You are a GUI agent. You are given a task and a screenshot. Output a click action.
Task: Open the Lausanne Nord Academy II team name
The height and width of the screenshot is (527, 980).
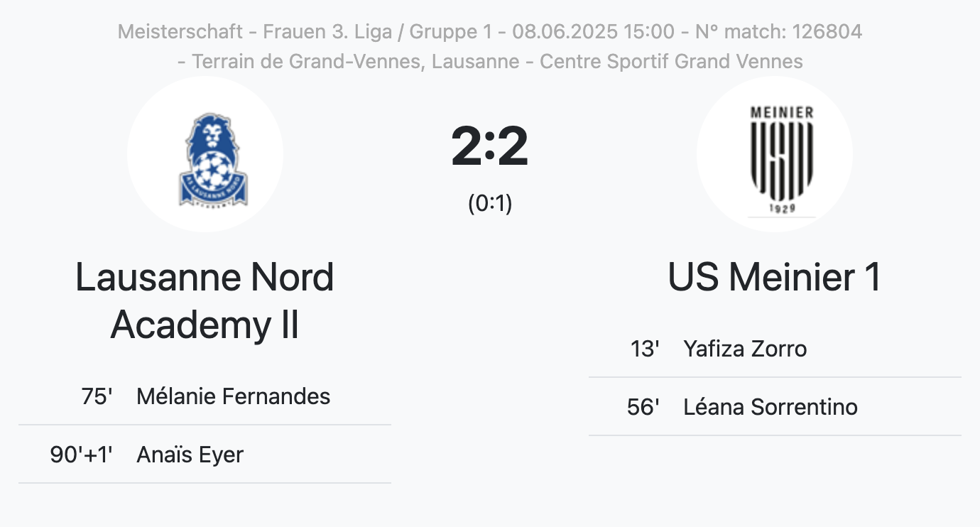[205, 300]
